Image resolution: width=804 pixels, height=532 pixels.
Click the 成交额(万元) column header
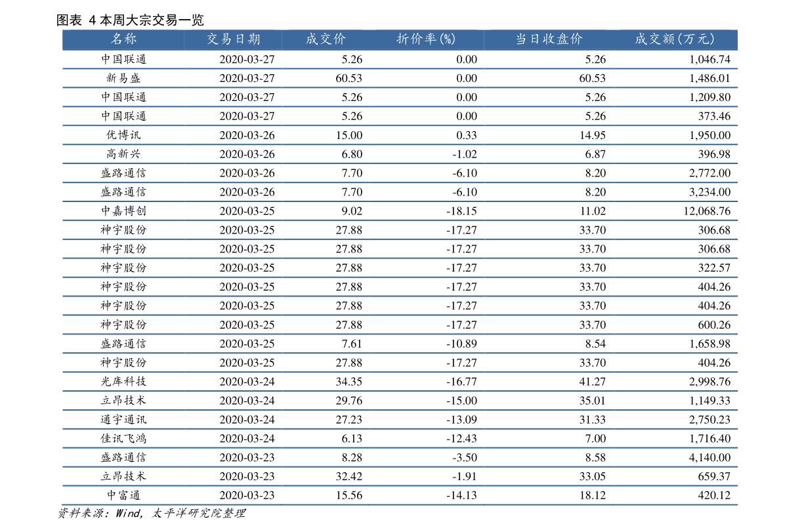pyautogui.click(x=675, y=39)
